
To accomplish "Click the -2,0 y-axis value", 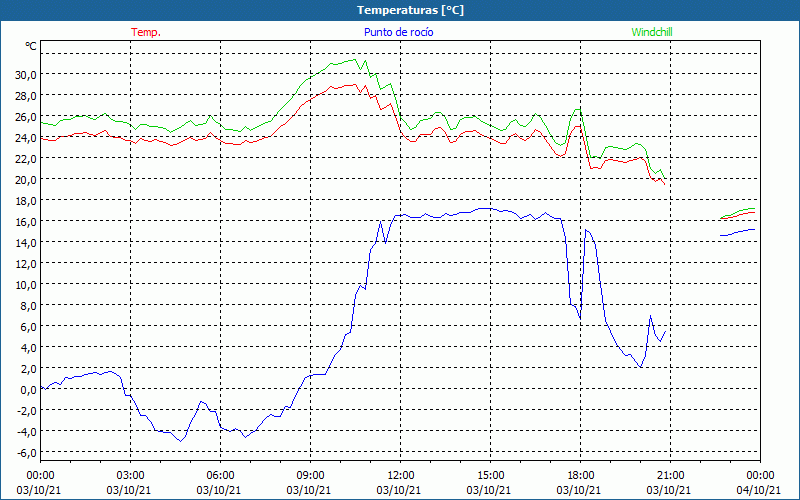I will coord(27,410).
